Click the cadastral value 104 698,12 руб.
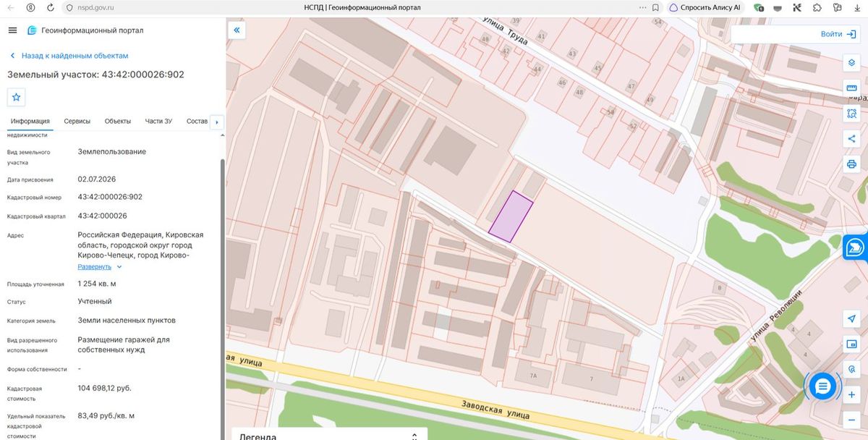Viewport: 868px width, 440px height. coord(105,388)
